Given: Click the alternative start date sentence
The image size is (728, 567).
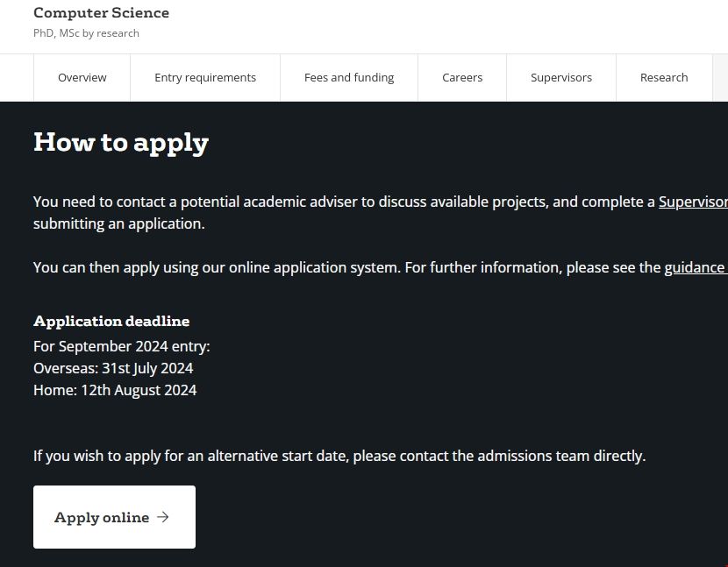Looking at the screenshot, I should 339,456.
